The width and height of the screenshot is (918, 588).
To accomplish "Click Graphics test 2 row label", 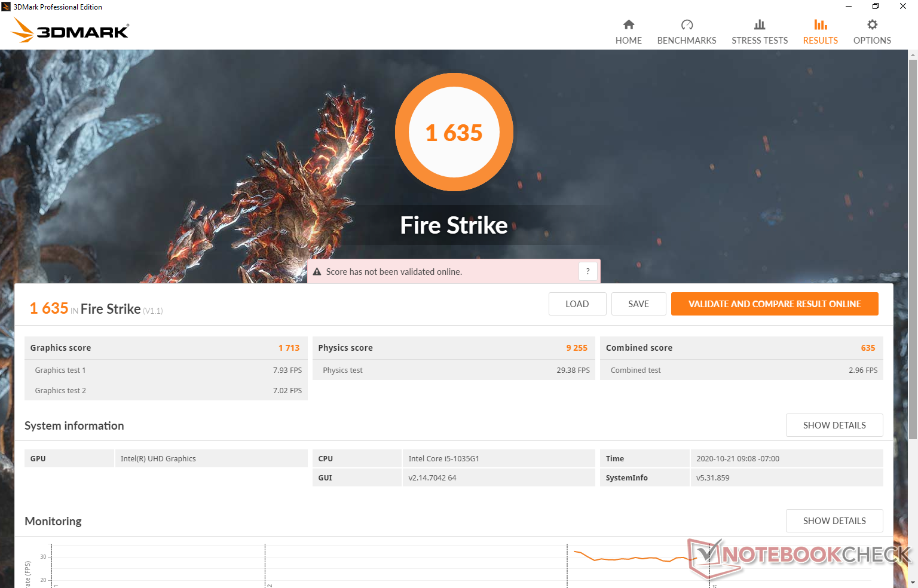I will click(60, 390).
